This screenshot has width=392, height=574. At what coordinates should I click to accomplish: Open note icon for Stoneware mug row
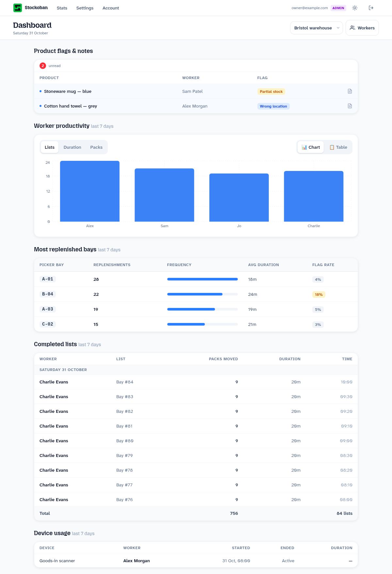(x=350, y=91)
